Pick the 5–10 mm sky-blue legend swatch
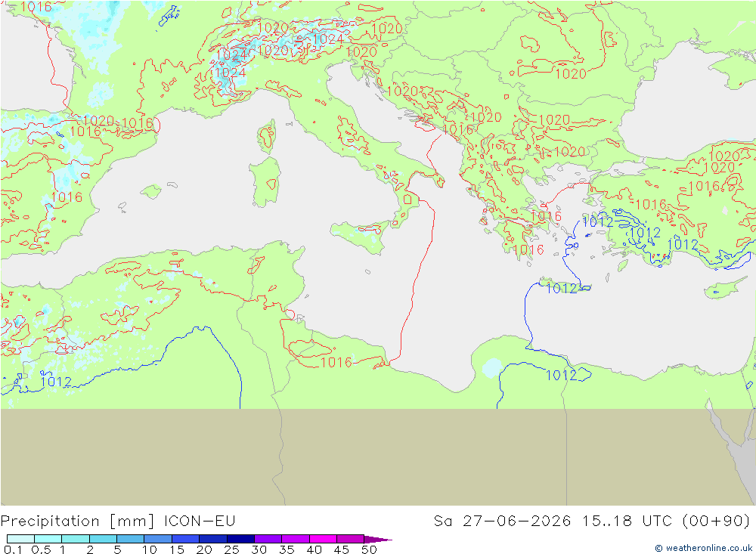 pyautogui.click(x=131, y=539)
